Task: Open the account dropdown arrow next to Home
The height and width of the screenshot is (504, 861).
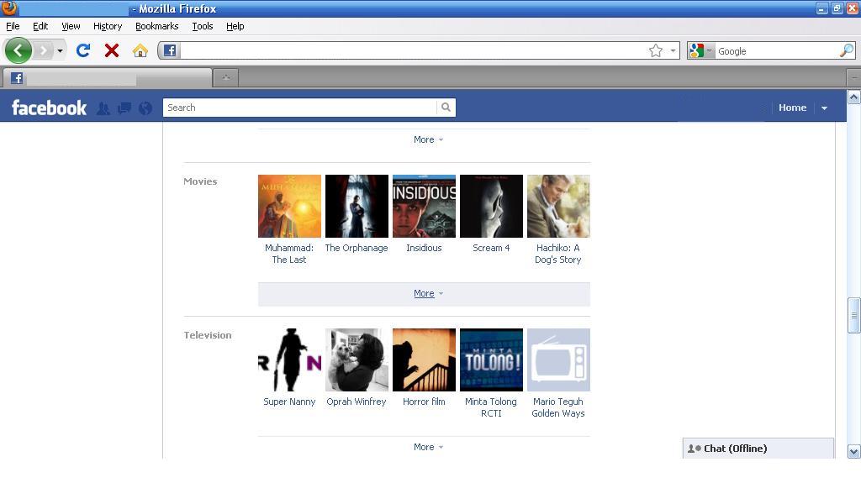Action: 824,108
